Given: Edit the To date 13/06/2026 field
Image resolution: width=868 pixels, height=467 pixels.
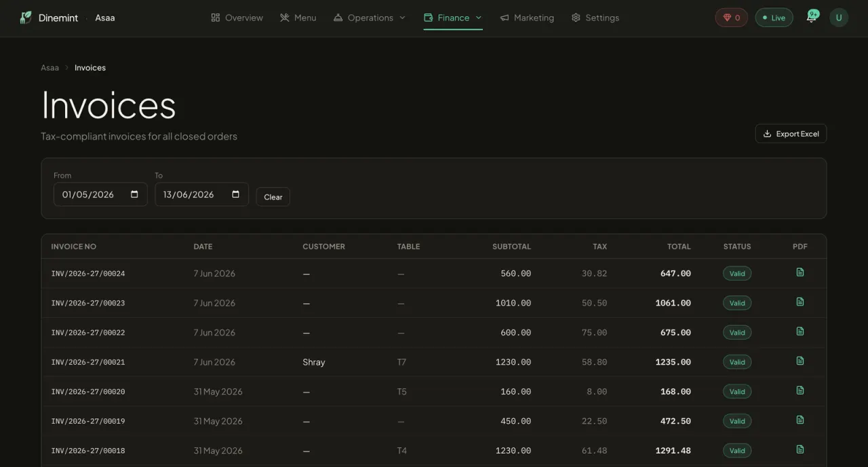Looking at the screenshot, I should click(201, 195).
